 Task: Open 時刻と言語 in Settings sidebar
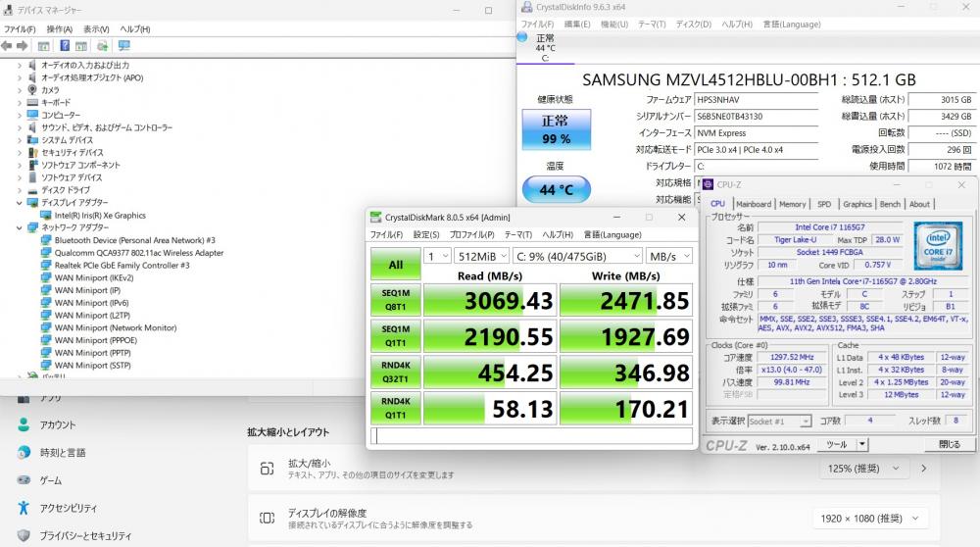pos(51,453)
